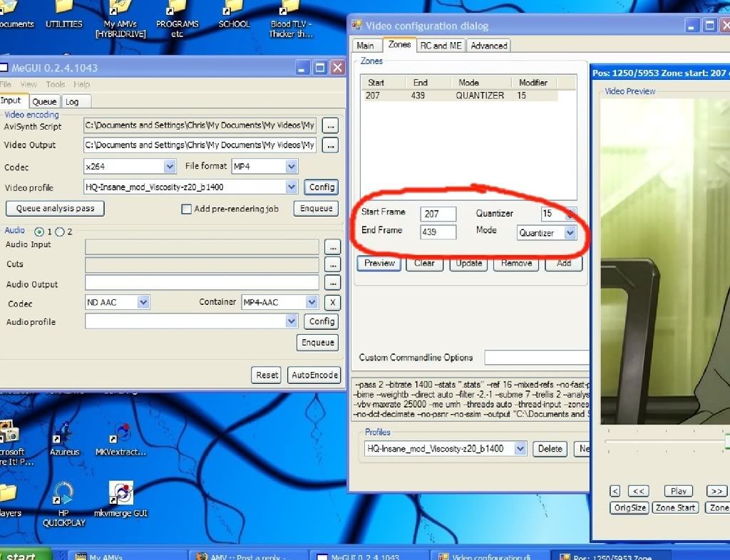Expand the Video profile dropdown
The height and width of the screenshot is (560, 730).
pos(292,187)
